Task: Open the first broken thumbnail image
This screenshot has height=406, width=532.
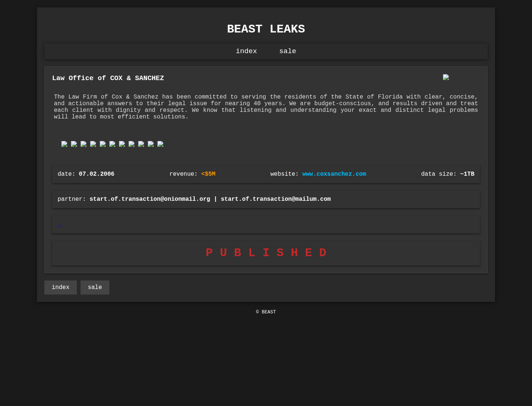Action: tap(64, 144)
